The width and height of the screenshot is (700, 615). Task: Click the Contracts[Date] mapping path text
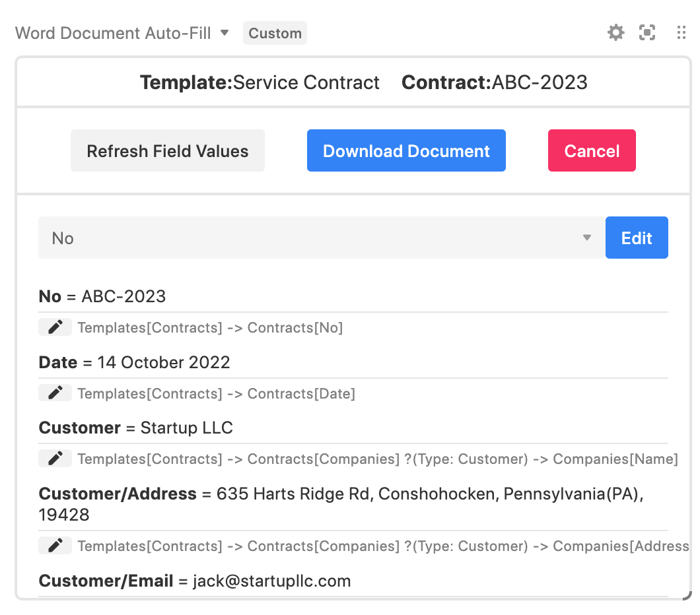pyautogui.click(x=217, y=393)
